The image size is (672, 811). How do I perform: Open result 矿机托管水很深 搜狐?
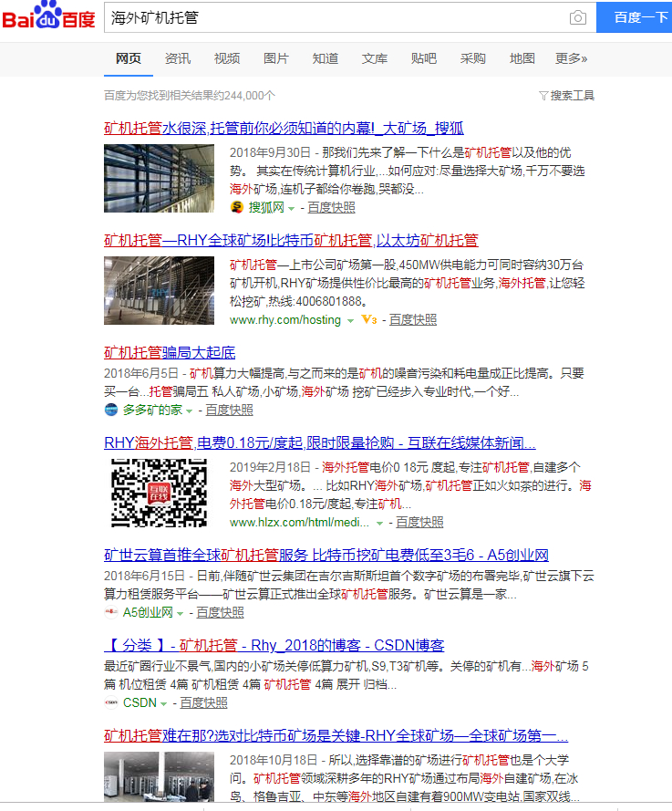tap(284, 128)
